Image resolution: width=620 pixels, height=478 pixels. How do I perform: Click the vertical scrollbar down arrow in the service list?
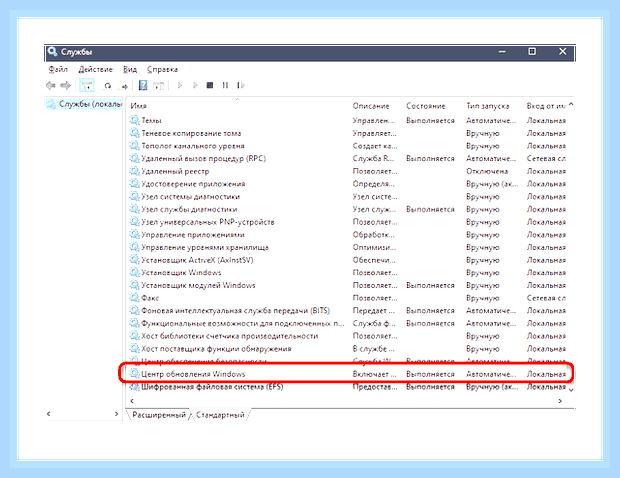click(x=571, y=390)
